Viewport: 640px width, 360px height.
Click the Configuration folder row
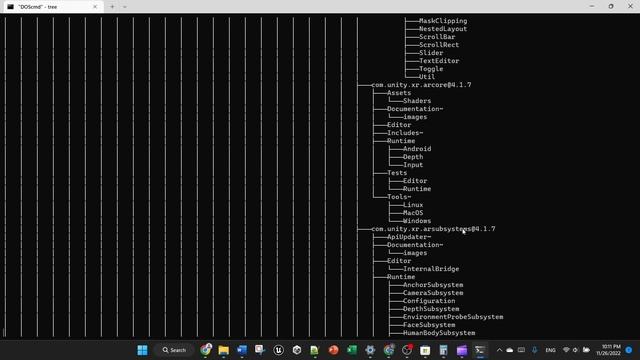(x=429, y=301)
